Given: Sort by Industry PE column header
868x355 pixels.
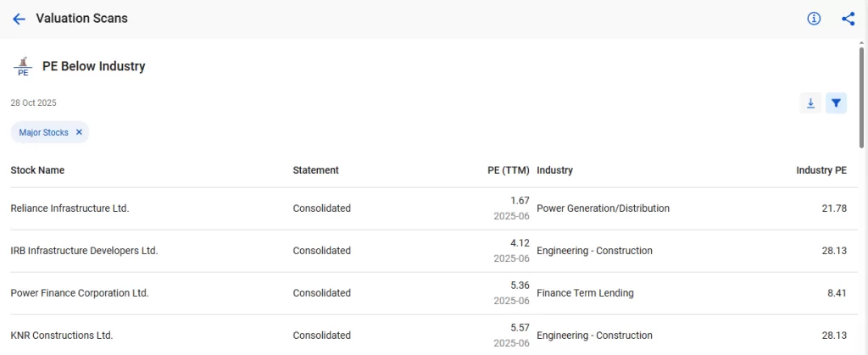Looking at the screenshot, I should (821, 170).
